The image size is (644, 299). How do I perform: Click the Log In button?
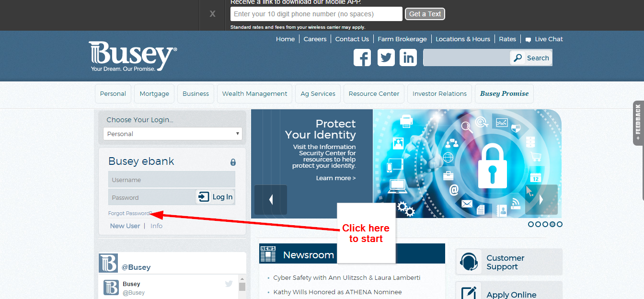coord(215,197)
